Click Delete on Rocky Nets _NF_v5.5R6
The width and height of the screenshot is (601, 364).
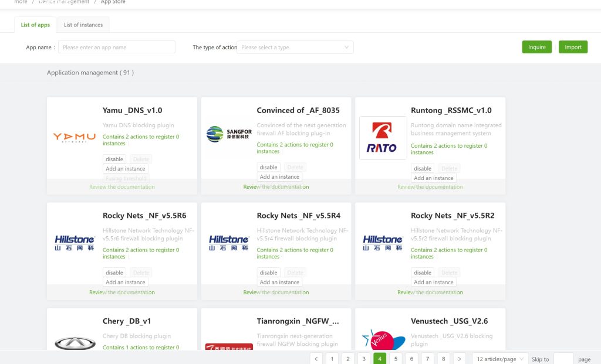click(141, 273)
